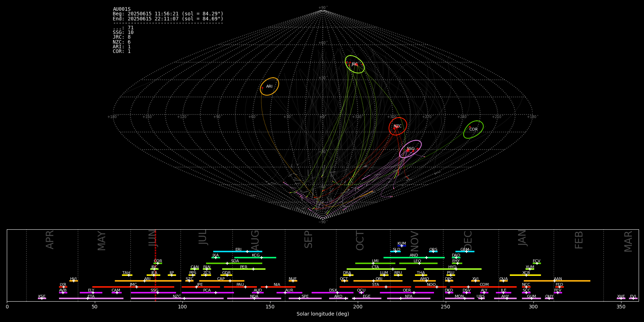Select the GDR shower bar in timeline
644x322 pixels.
[226, 275]
